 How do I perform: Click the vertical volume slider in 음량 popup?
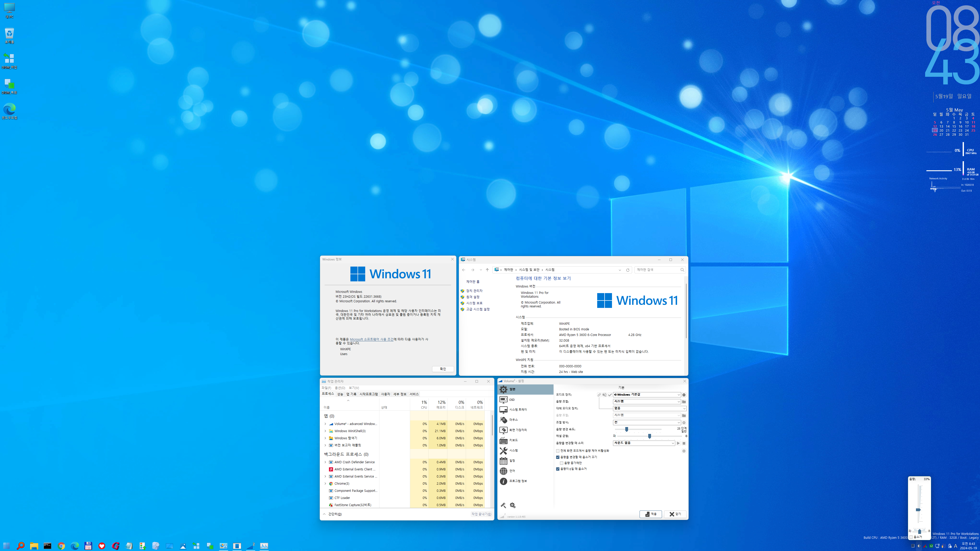click(x=918, y=510)
